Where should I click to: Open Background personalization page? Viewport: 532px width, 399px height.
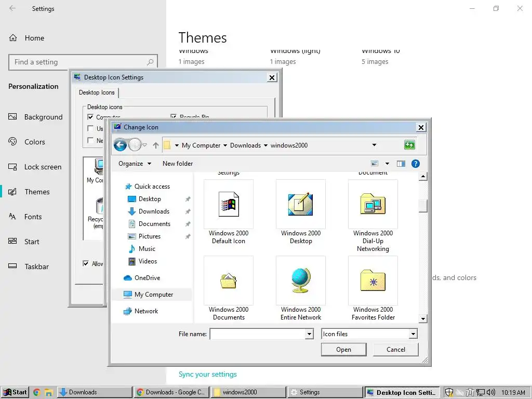(x=35, y=117)
